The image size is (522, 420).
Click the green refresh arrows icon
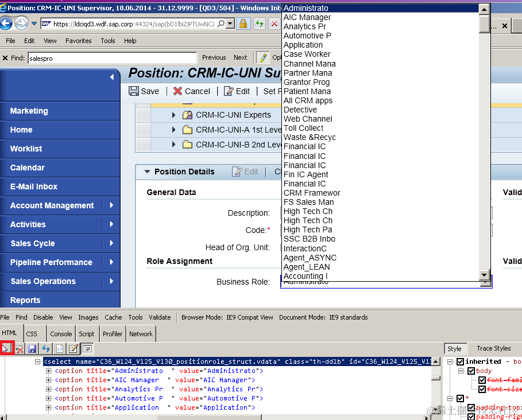[260, 24]
